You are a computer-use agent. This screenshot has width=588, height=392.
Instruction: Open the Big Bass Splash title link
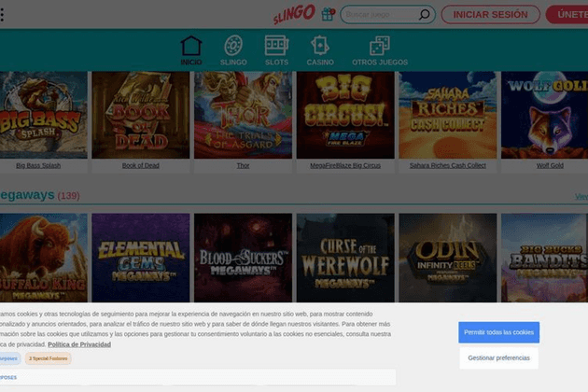(38, 165)
